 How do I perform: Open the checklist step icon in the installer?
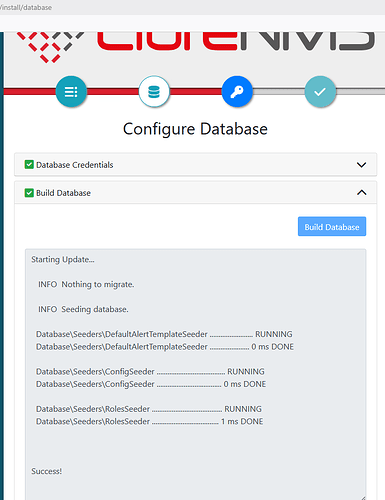(71, 91)
